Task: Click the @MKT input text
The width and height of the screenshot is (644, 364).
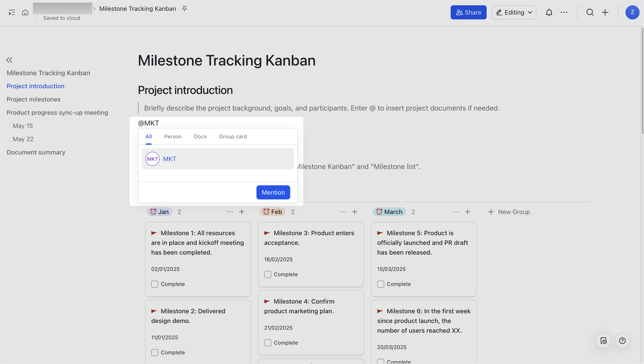Action: click(148, 123)
